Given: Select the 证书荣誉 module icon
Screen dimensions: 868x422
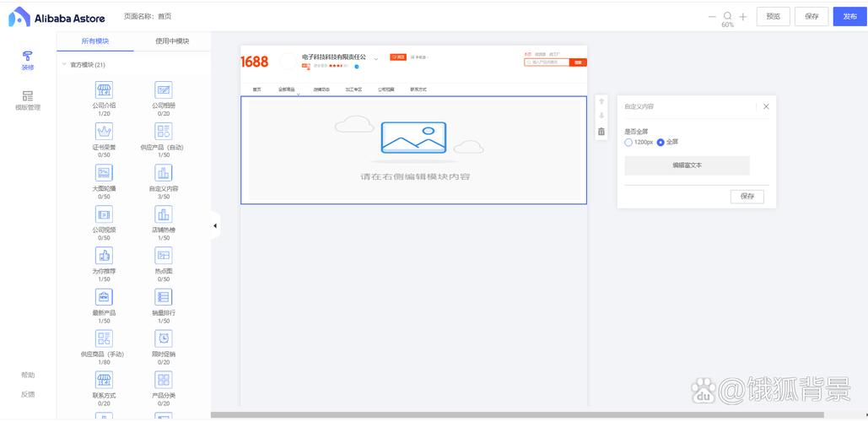Looking at the screenshot, I should tap(104, 132).
